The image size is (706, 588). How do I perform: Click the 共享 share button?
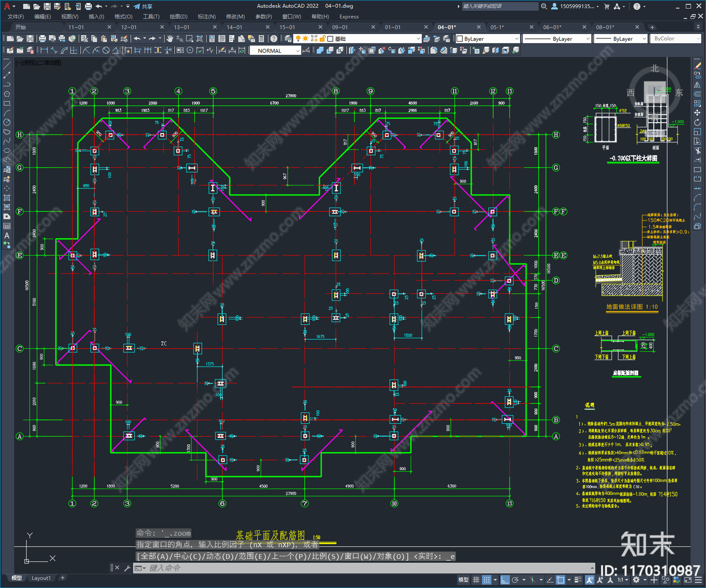(143, 6)
